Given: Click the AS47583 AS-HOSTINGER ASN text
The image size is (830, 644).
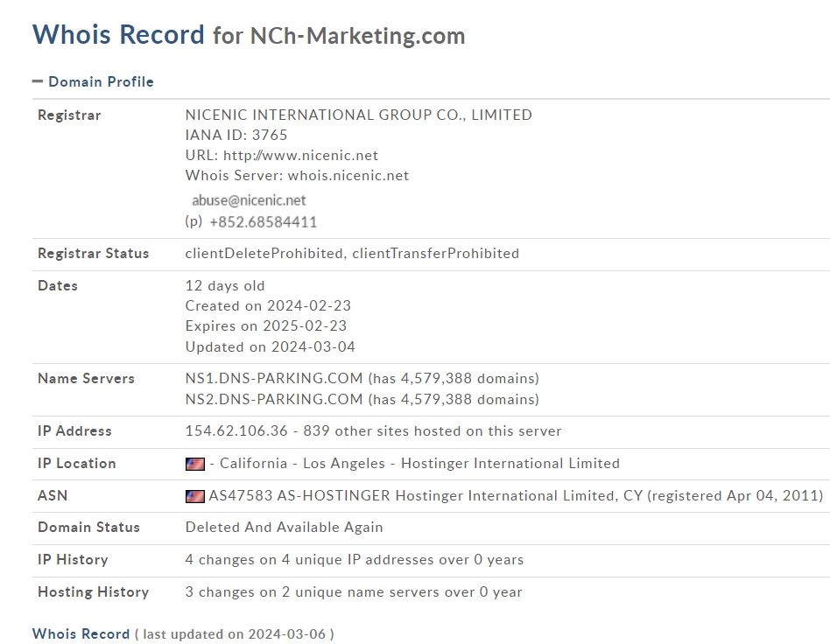Looking at the screenshot, I should point(299,496).
